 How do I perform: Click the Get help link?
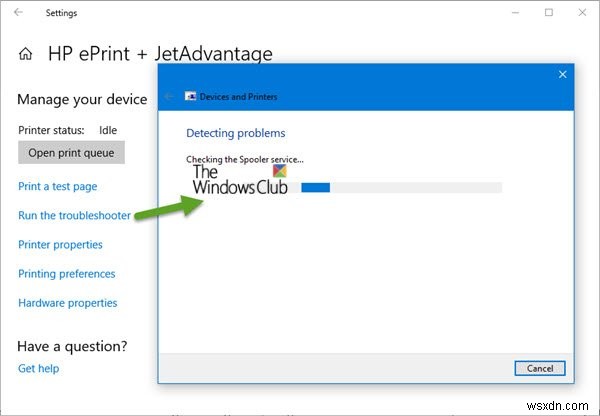(x=38, y=368)
